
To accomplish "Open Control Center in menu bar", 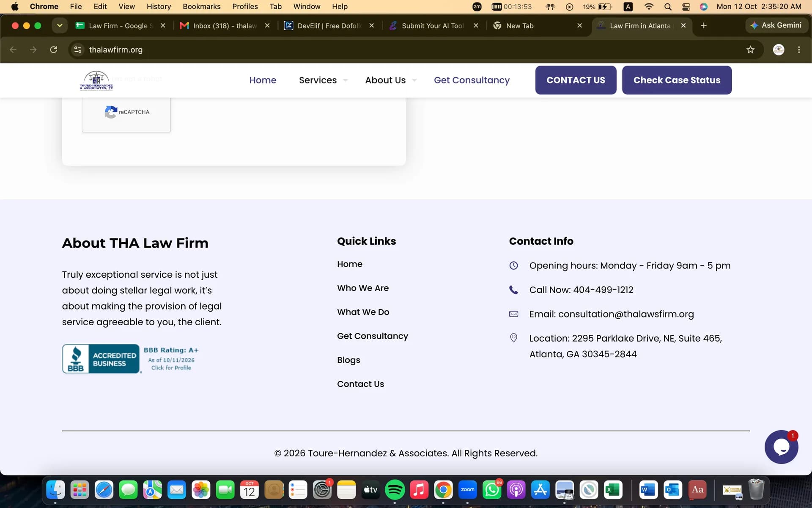I will (686, 6).
